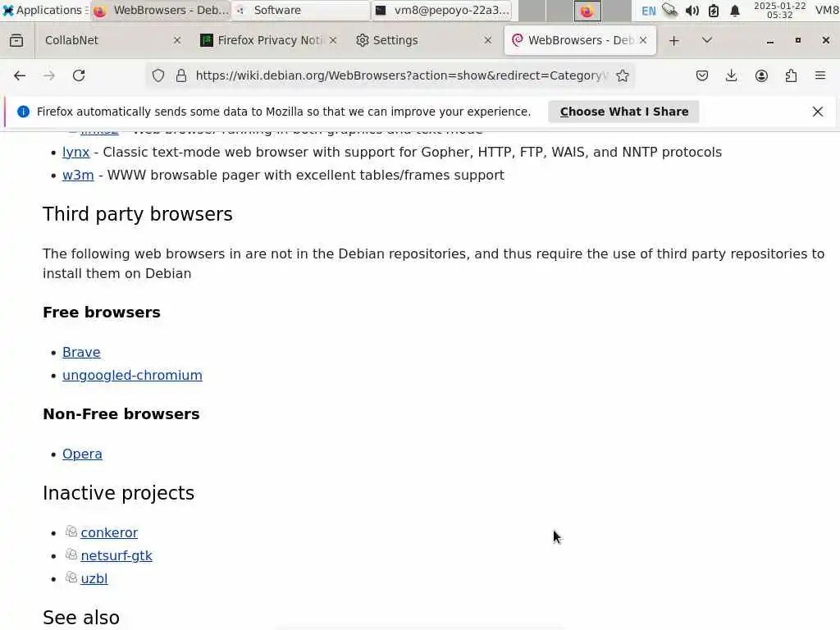Open the power manager battery icon
Image resolution: width=840 pixels, height=630 pixels.
[713, 11]
